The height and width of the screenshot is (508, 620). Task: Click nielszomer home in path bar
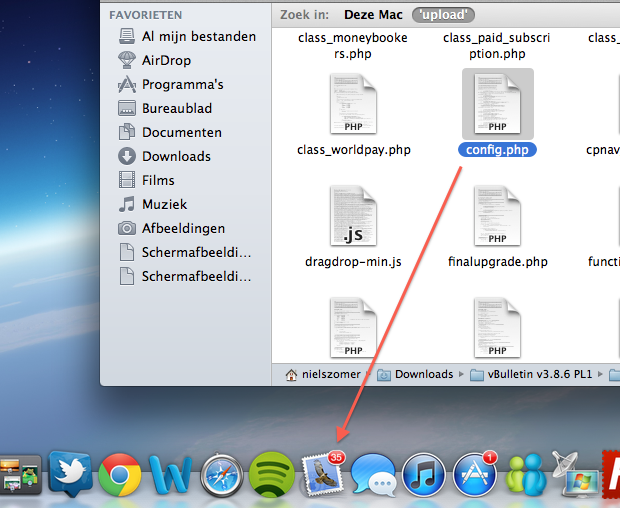click(327, 374)
